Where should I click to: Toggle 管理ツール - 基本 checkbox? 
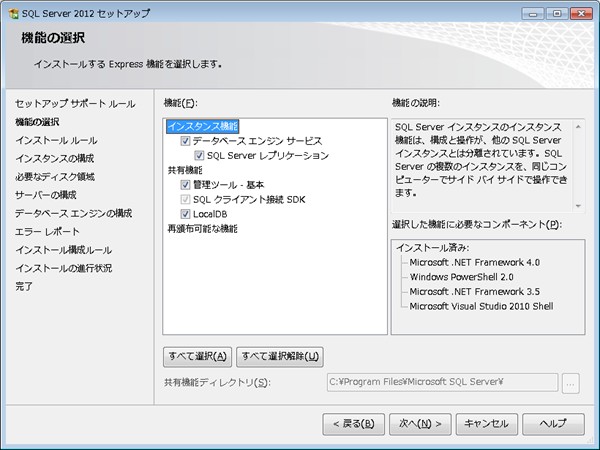point(185,185)
